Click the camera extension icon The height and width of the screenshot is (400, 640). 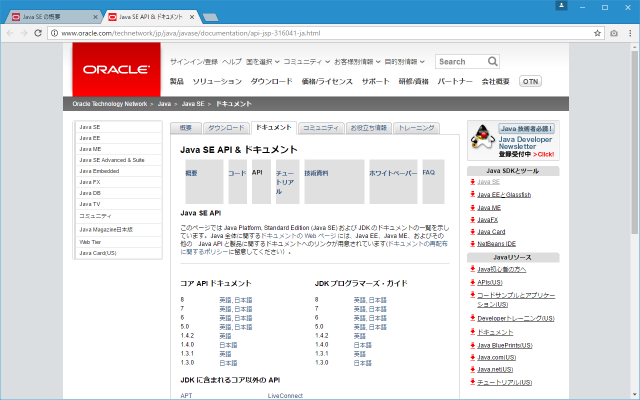[614, 33]
